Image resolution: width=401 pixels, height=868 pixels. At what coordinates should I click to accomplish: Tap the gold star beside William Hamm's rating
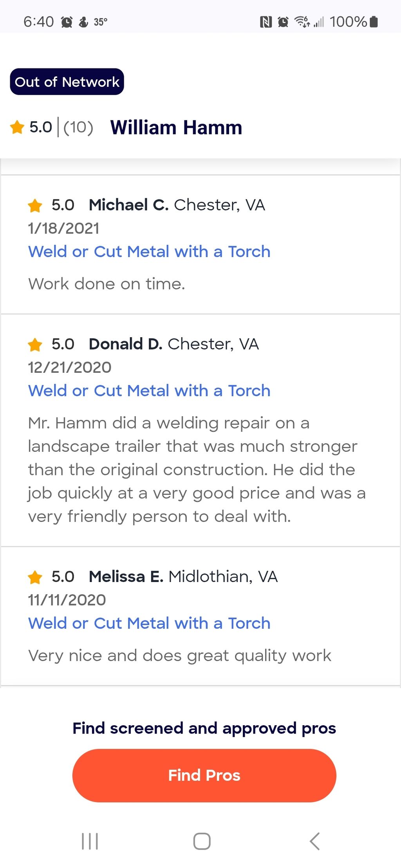click(17, 127)
